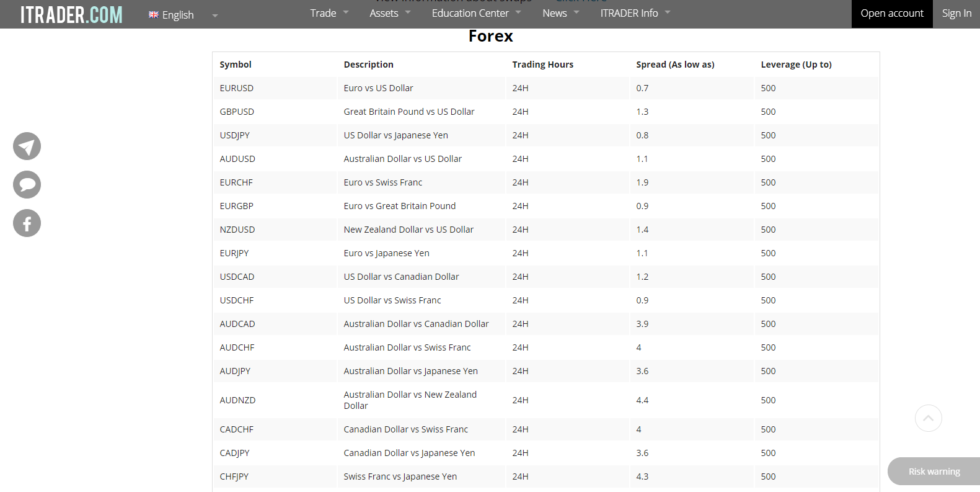This screenshot has height=492, width=980.
Task: Click the Telegram share icon
Action: pyautogui.click(x=27, y=146)
